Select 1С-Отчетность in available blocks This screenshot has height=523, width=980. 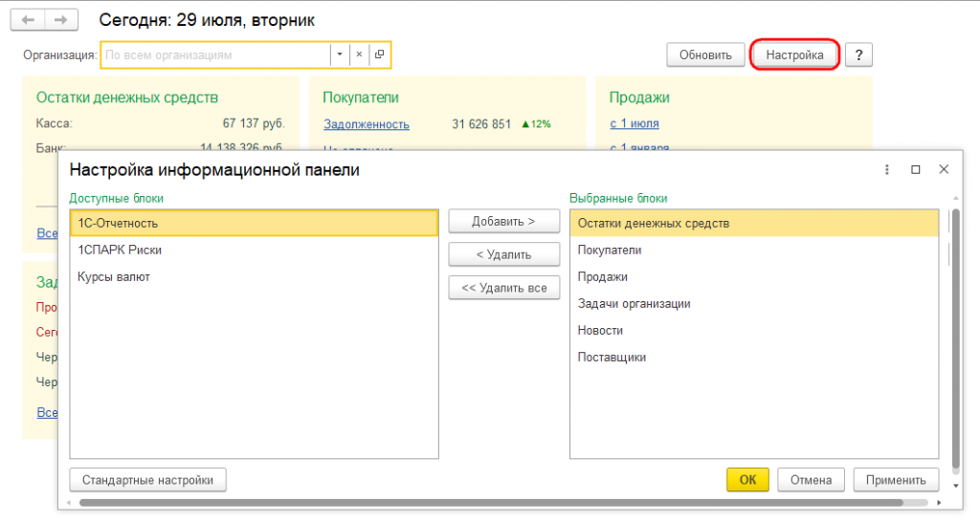[254, 224]
